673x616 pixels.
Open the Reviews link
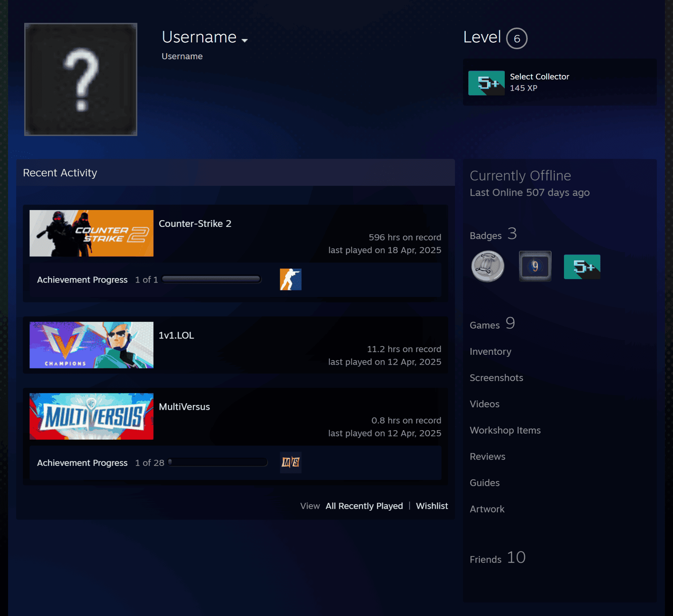[x=488, y=456]
